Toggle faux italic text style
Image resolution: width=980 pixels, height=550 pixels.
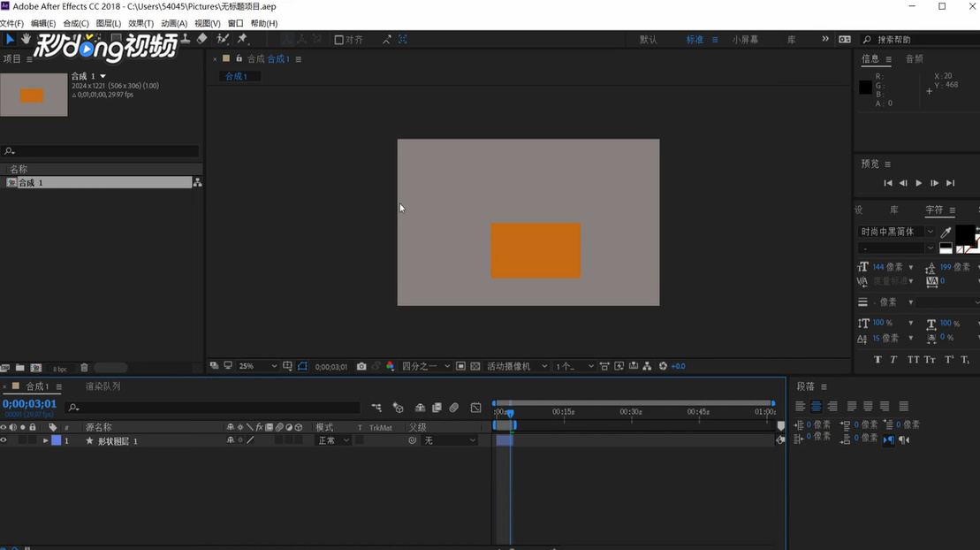(x=893, y=360)
